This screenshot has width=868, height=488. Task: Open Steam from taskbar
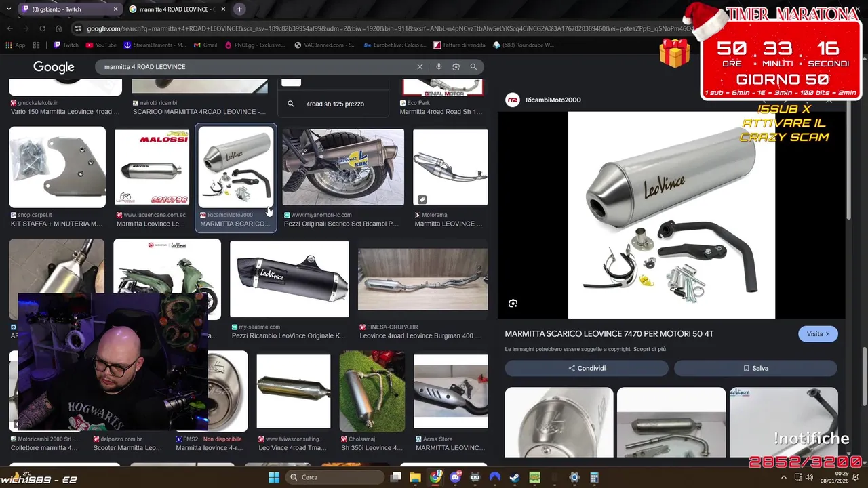515,477
